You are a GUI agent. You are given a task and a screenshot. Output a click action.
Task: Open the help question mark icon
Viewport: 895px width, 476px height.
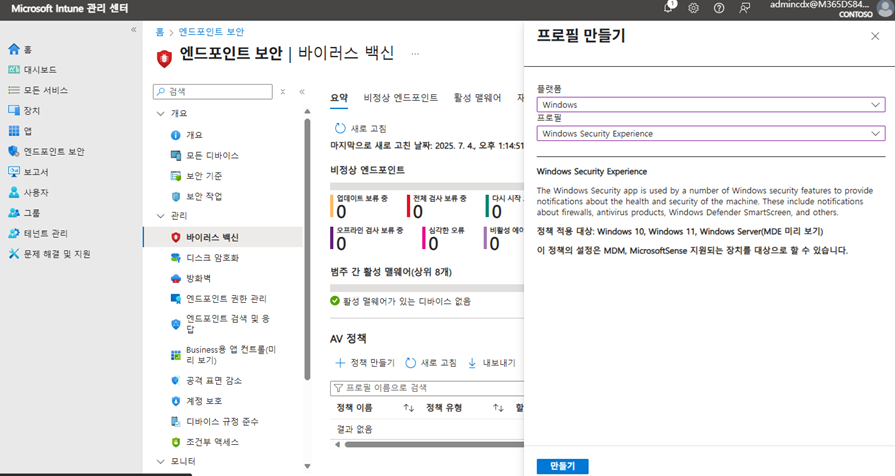[719, 8]
